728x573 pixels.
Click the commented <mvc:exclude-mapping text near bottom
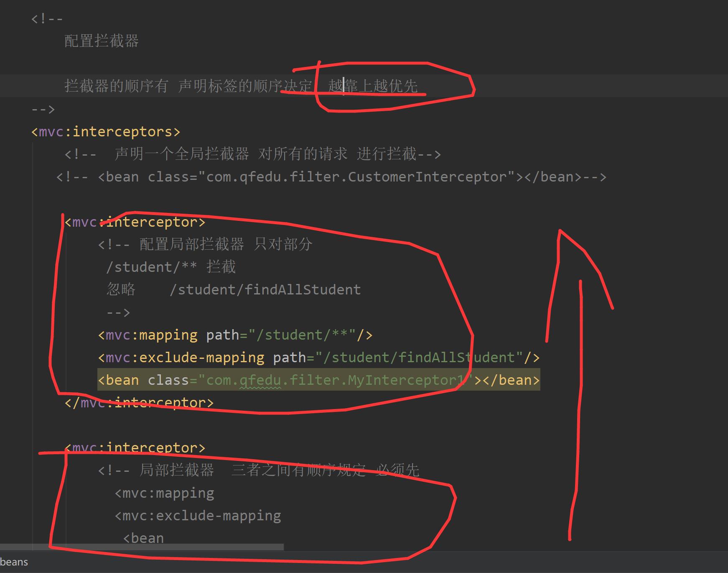(x=198, y=516)
